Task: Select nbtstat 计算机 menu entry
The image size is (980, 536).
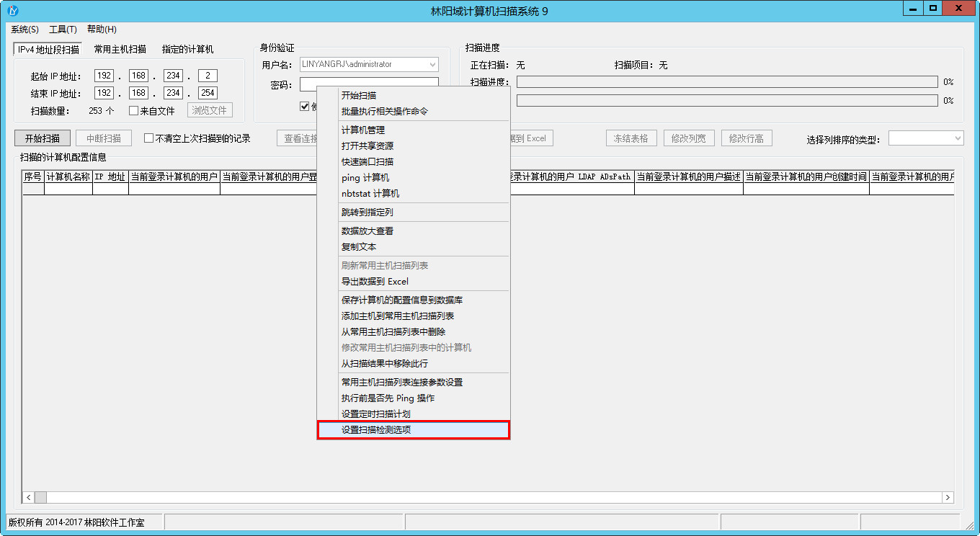Action: pos(414,193)
